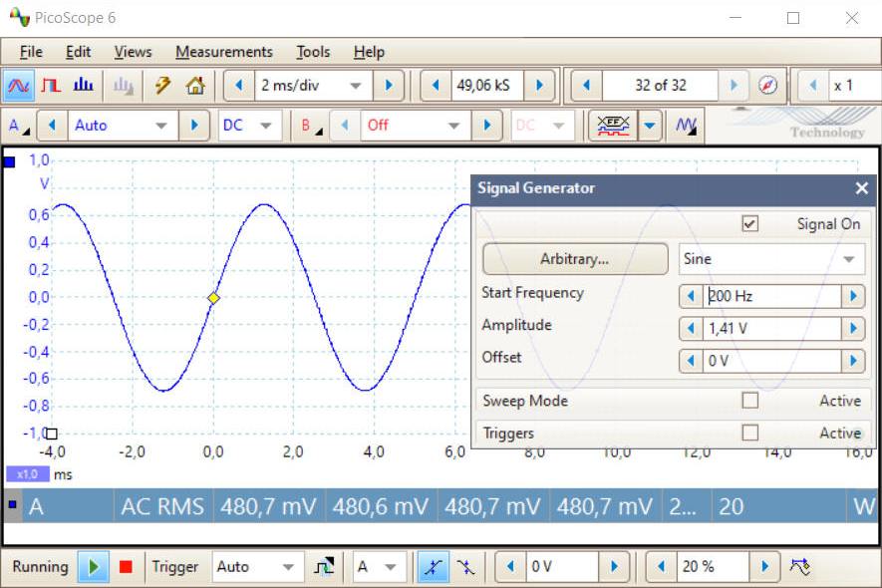The height and width of the screenshot is (588, 882).
Task: Open buffer navigator compass icon
Action: pyautogui.click(x=767, y=86)
